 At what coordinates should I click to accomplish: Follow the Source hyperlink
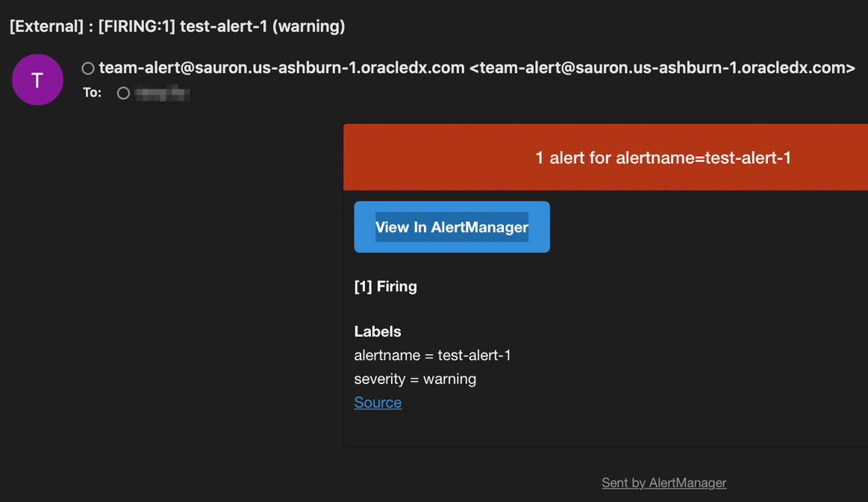coord(377,402)
